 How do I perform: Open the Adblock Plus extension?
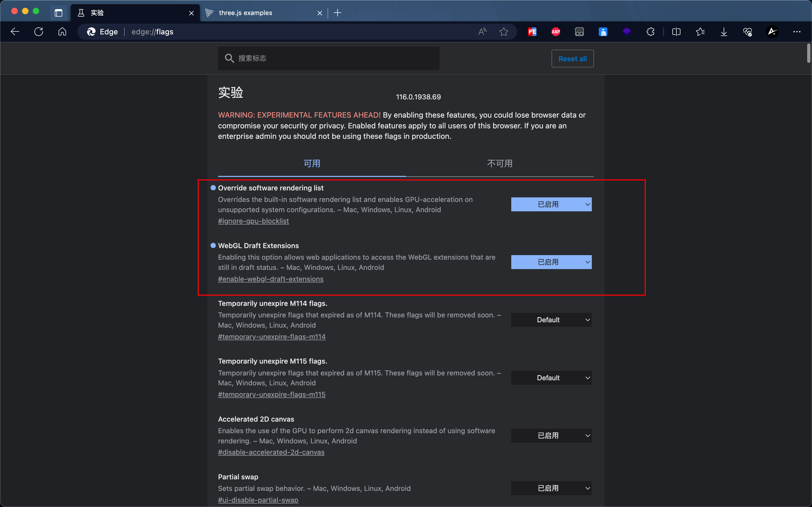coord(556,32)
